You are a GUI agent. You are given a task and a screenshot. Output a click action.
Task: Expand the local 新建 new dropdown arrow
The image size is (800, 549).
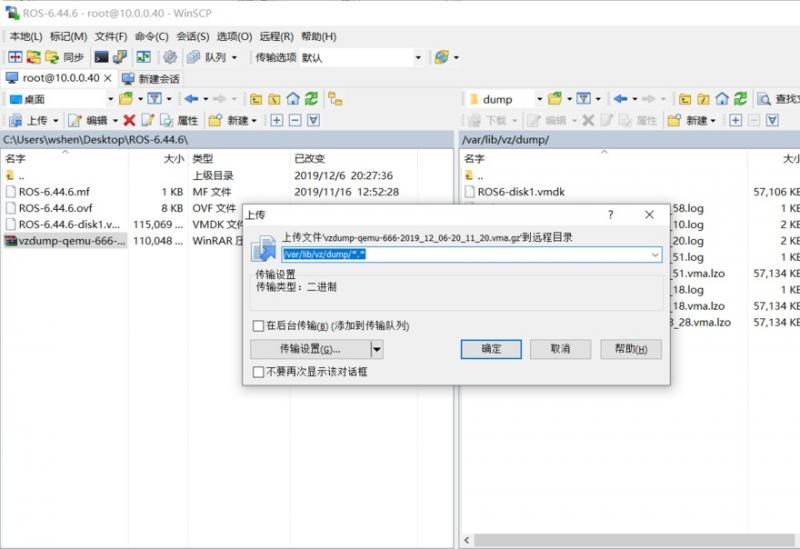click(254, 121)
